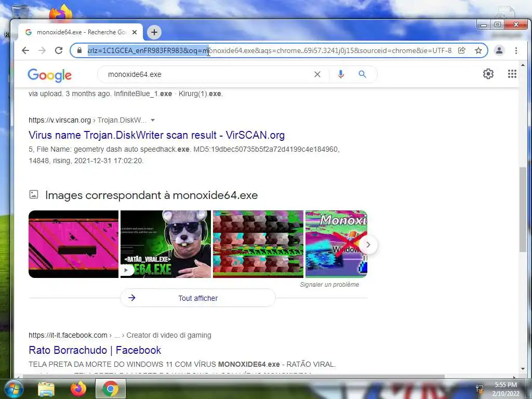This screenshot has height=399, width=532.
Task: Reload the current page
Action: [x=59, y=50]
